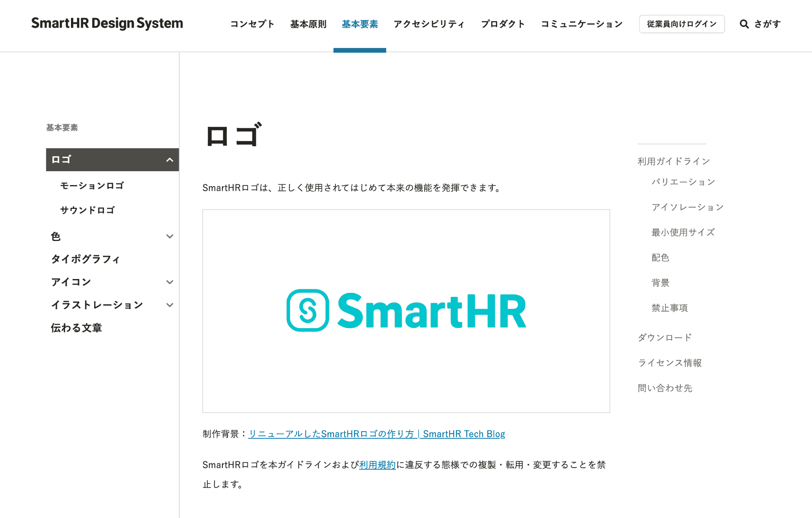
Task: Jump to the ダウンロード section
Action: tap(665, 337)
